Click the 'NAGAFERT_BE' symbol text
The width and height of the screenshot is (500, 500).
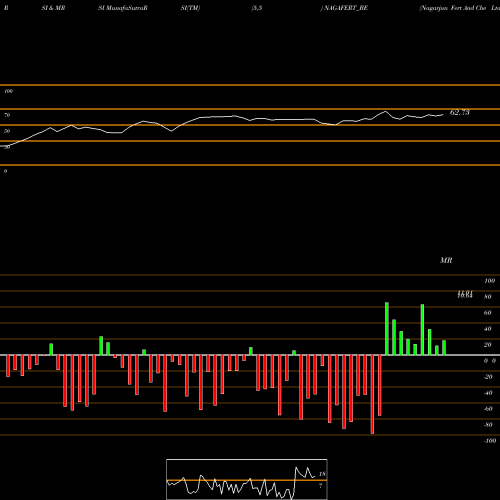click(x=346, y=8)
